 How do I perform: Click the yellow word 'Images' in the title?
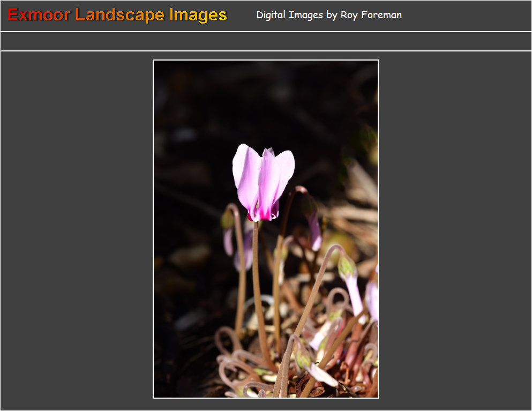tap(198, 15)
